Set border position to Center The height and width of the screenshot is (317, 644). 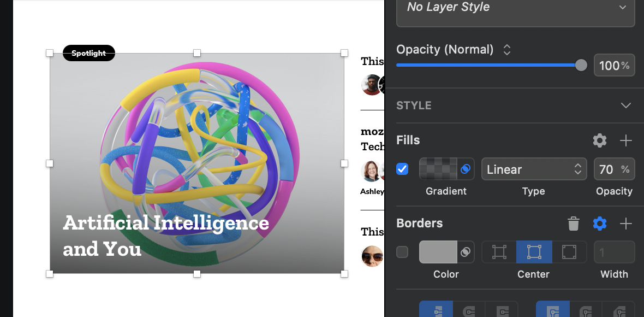click(534, 252)
